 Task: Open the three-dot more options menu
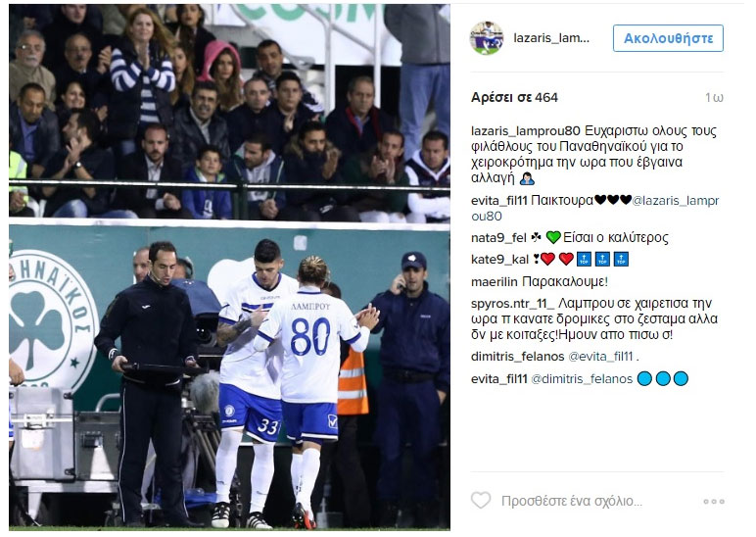(x=714, y=502)
